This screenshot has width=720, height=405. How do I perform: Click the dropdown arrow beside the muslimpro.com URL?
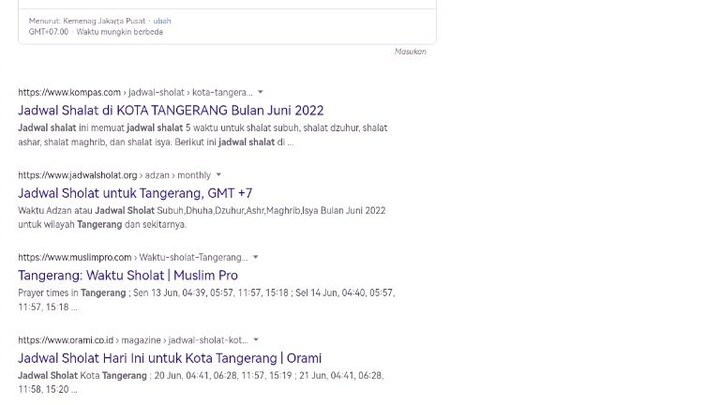point(256,257)
